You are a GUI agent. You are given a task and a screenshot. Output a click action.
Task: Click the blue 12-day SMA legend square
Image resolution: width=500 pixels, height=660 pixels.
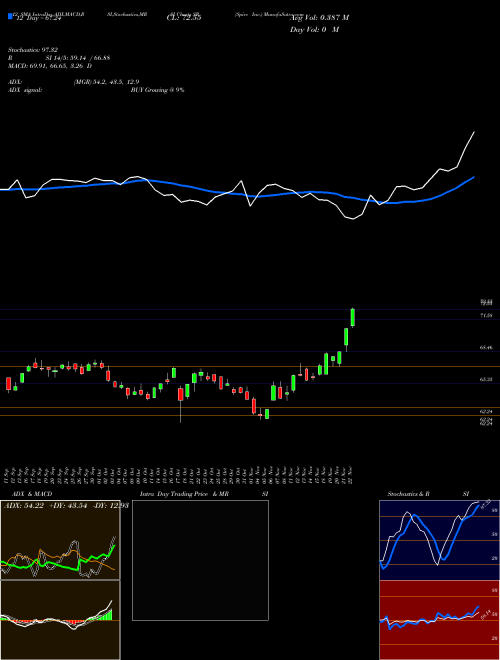pos(10,17)
